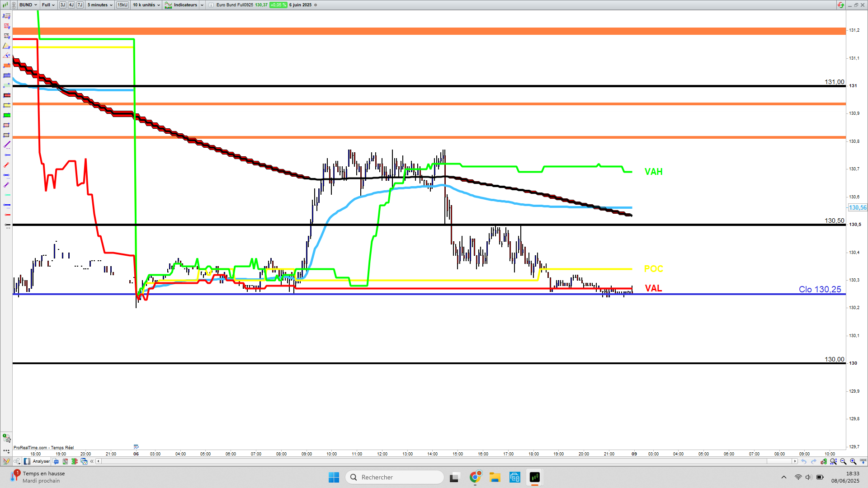Click the zoom in magnifier icon

tap(853, 461)
